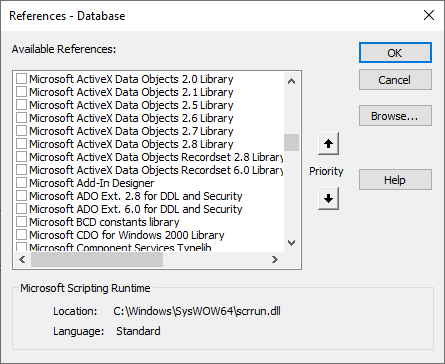Select 'Microsoft CDO for Windows 2000 Library' text
The height and width of the screenshot is (364, 445).
coord(127,235)
